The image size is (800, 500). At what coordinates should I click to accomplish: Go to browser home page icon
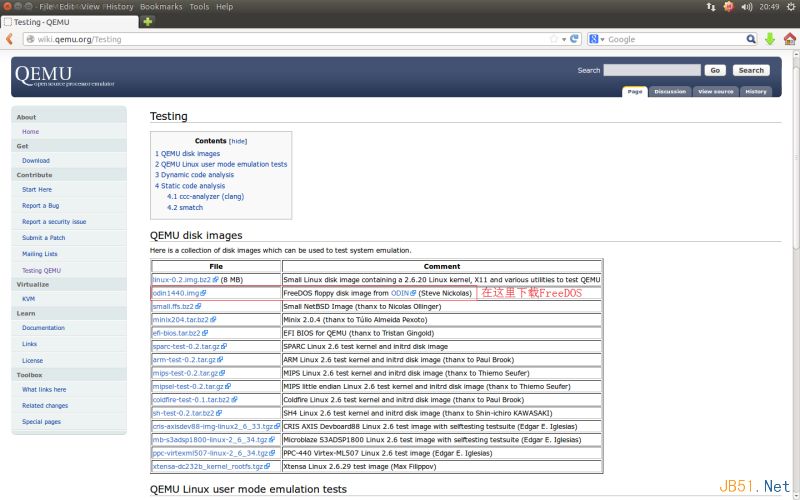pos(789,39)
